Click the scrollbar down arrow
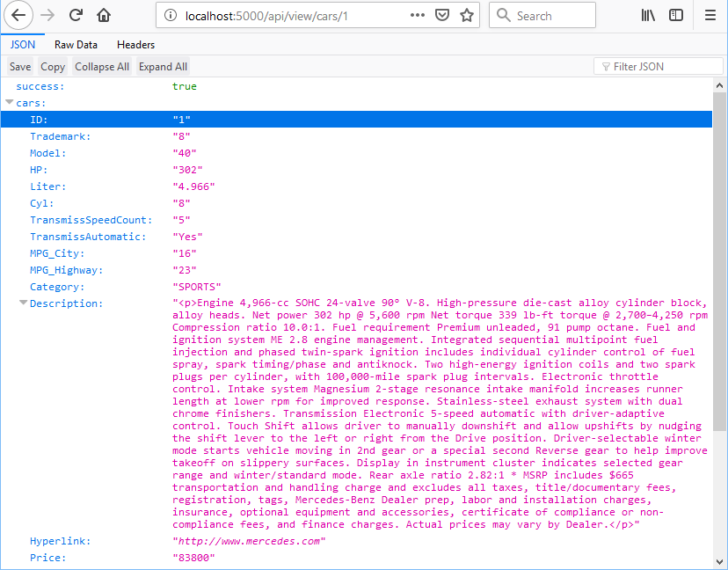728x570 pixels. pyautogui.click(x=719, y=561)
